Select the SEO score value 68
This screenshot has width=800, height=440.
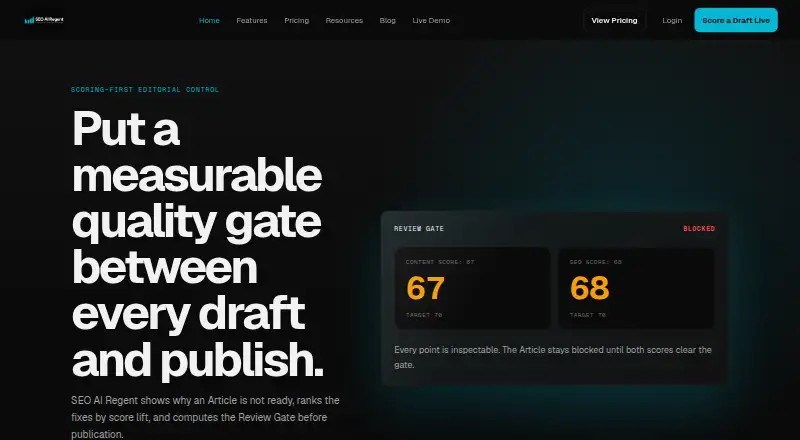[590, 288]
